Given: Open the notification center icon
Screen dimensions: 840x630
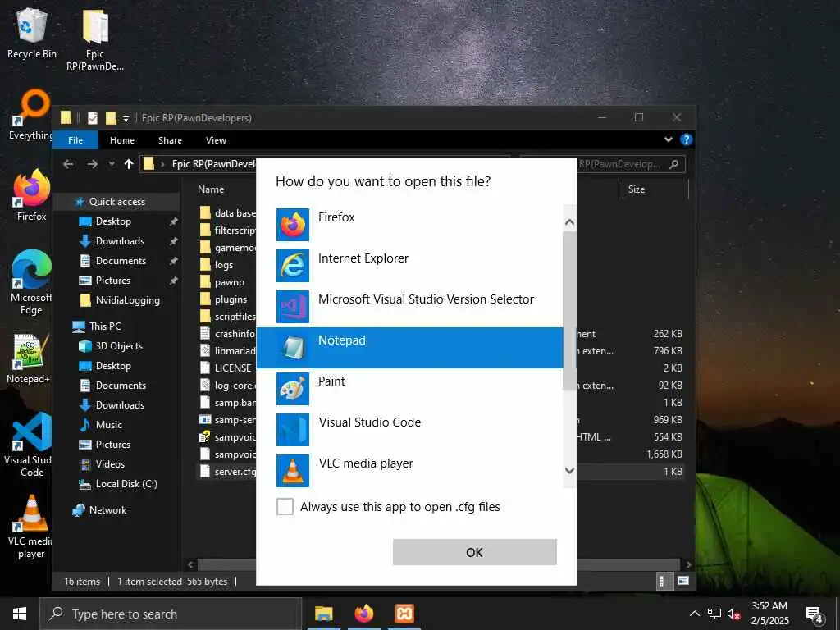Looking at the screenshot, I should [x=814, y=615].
